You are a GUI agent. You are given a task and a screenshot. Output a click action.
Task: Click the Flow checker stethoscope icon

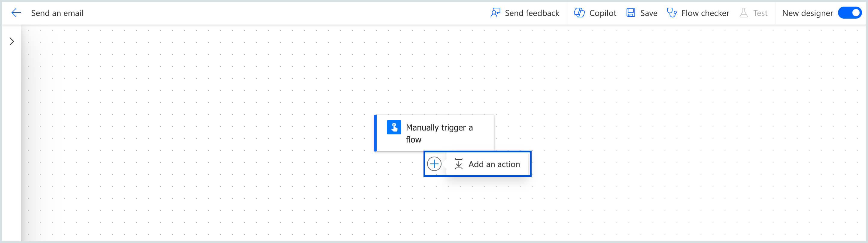click(x=672, y=13)
